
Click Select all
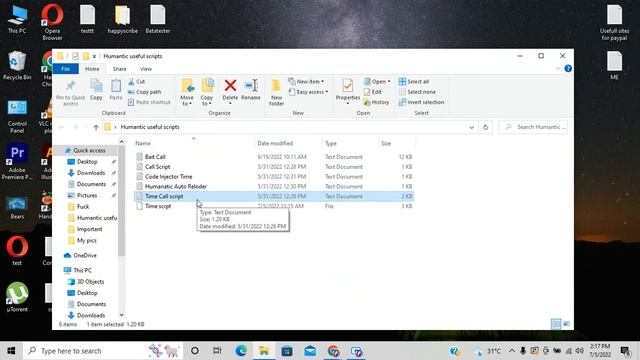click(x=414, y=82)
